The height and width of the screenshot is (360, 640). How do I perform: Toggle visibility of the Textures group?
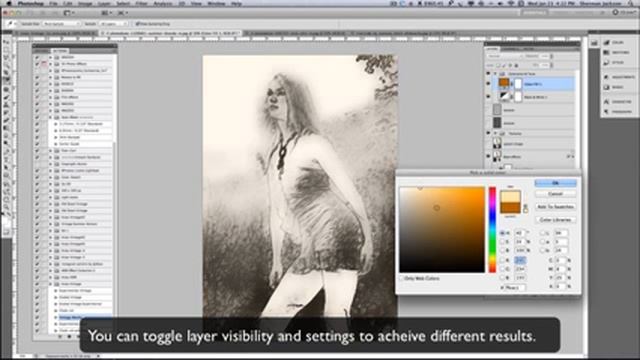point(488,133)
